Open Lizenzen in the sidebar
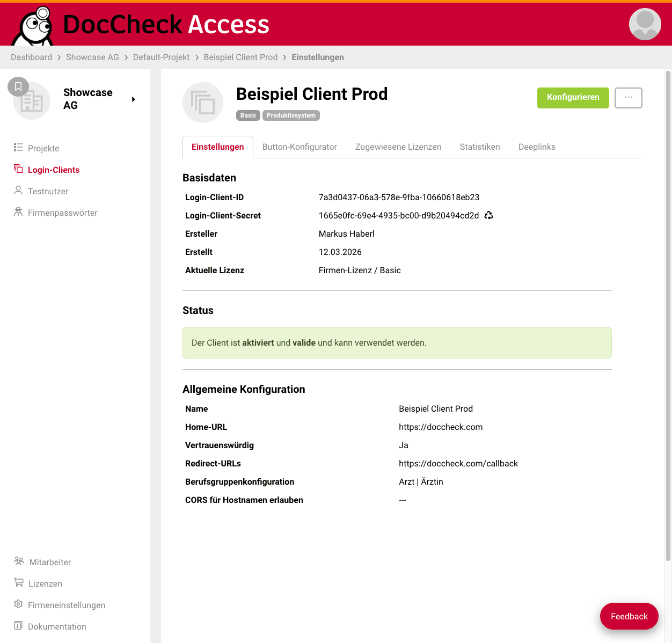The image size is (672, 643). (46, 583)
